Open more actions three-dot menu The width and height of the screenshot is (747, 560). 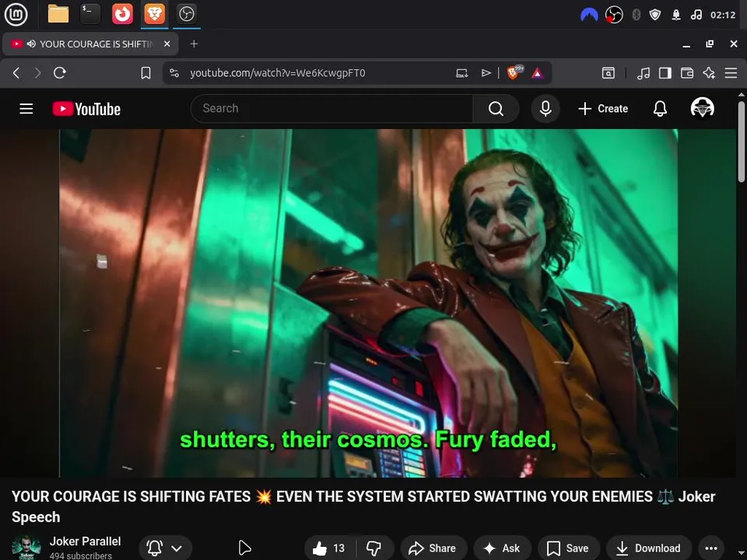(711, 548)
